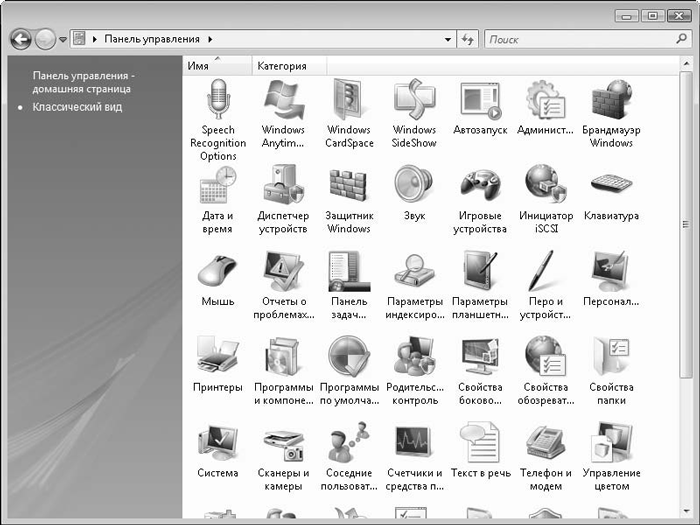Expand breadcrumb arrow after Панель управления
700x525 pixels.
pos(211,40)
